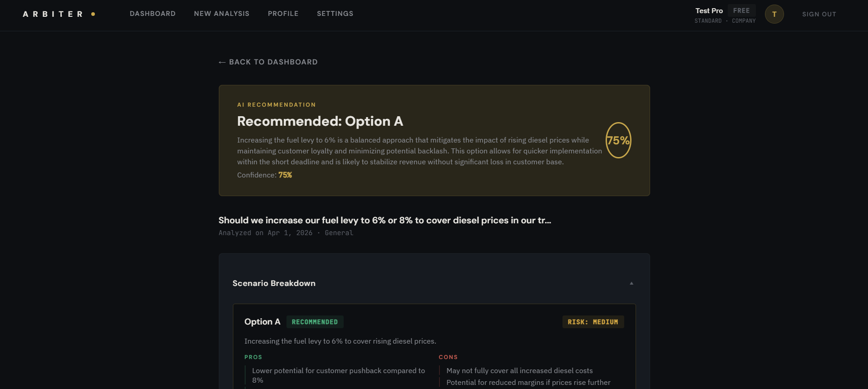Image resolution: width=868 pixels, height=389 pixels.
Task: Click SIGN OUT
Action: point(819,14)
